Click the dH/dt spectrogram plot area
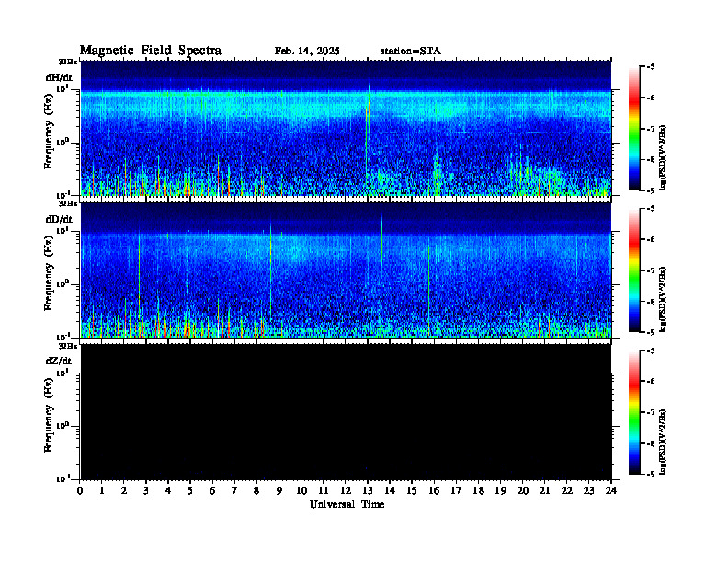 tap(346, 128)
